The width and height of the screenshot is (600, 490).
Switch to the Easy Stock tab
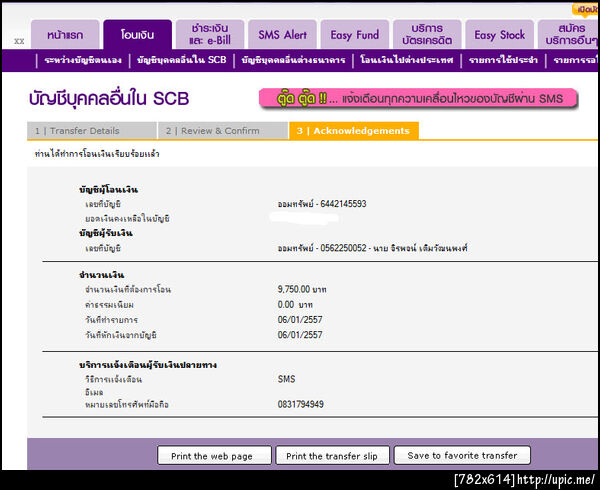(x=499, y=34)
